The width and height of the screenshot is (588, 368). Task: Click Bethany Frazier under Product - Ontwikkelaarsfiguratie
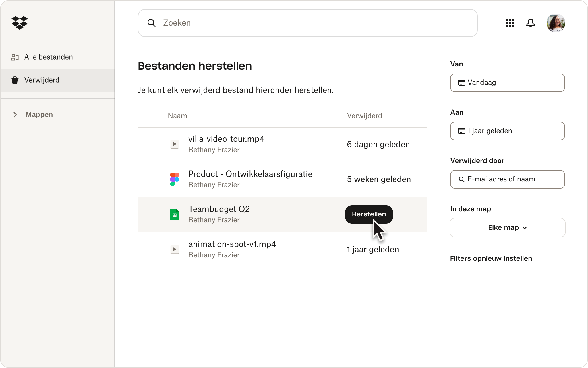[x=214, y=185]
